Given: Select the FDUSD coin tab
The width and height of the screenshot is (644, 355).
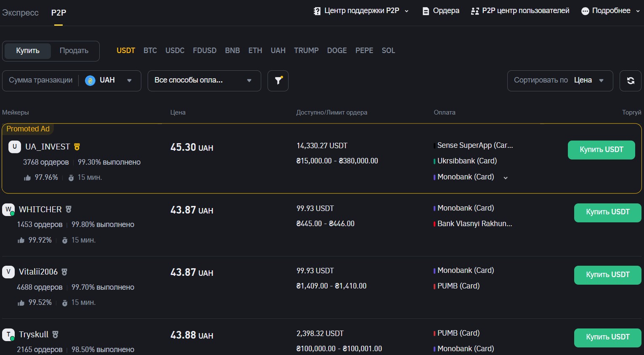Looking at the screenshot, I should point(205,51).
